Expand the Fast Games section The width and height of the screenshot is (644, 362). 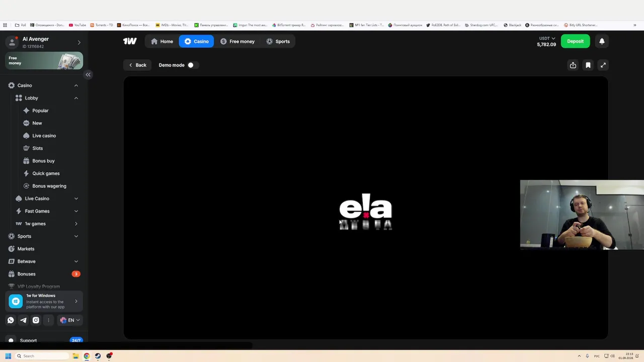(x=76, y=211)
